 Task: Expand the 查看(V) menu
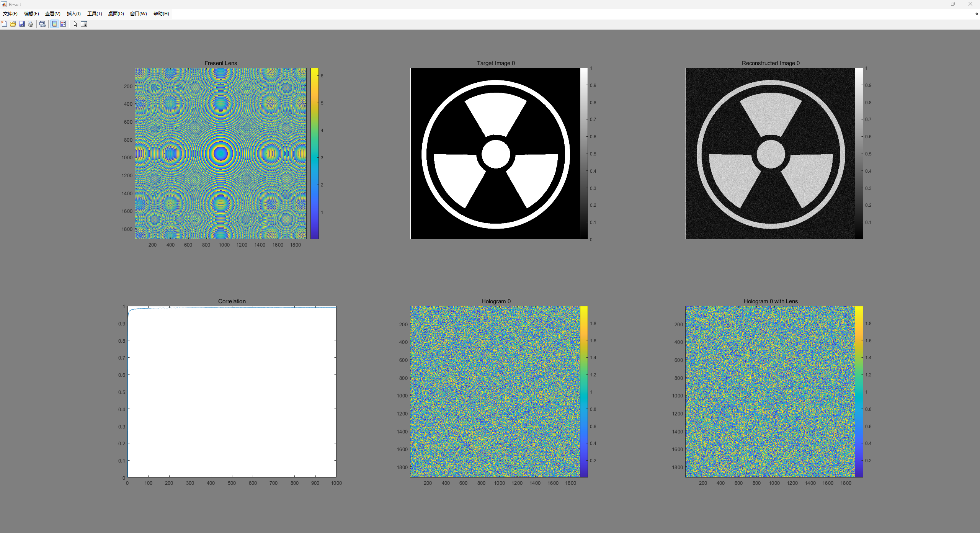[x=53, y=13]
